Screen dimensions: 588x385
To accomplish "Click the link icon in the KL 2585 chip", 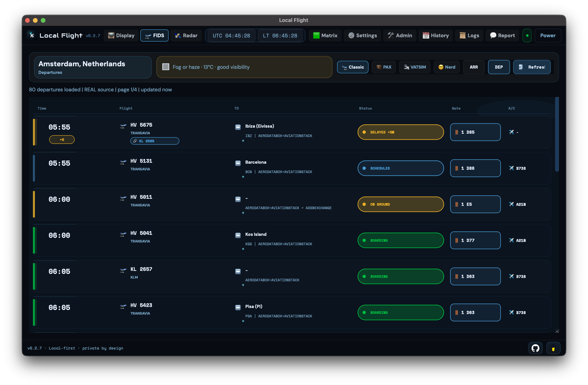I will (135, 141).
